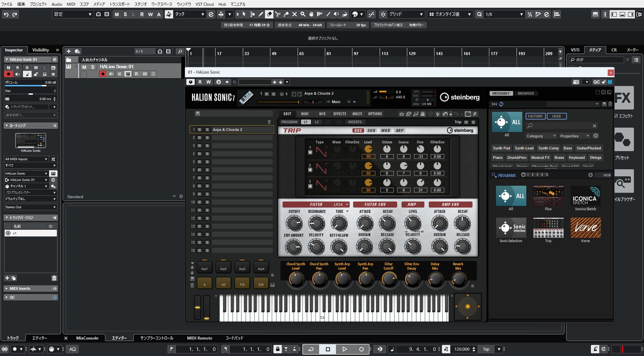Viewport: 644px width, 356px height.
Task: Click the Reverb Mix quick control knob
Action: tap(458, 279)
